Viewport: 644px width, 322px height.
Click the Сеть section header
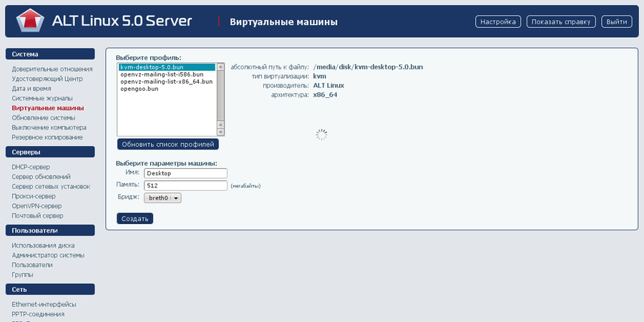point(50,289)
